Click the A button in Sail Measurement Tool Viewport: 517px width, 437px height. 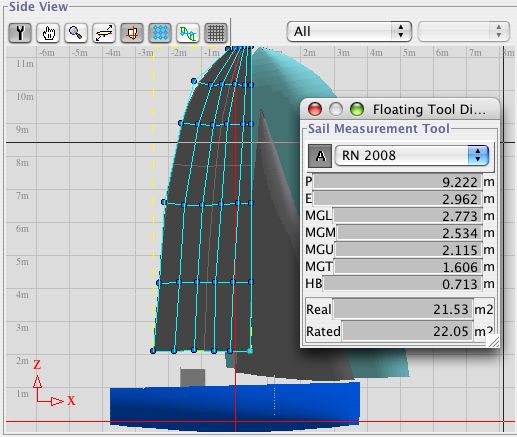tap(320, 156)
